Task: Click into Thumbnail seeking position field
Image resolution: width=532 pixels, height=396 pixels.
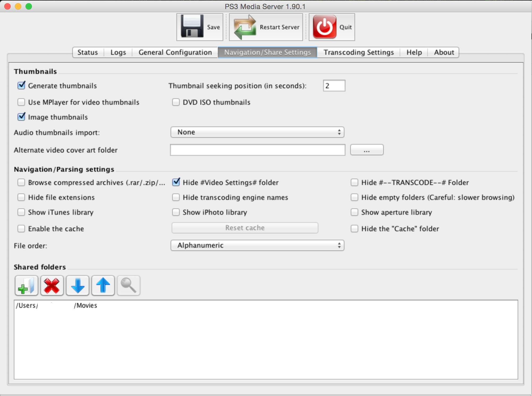Action: click(334, 86)
